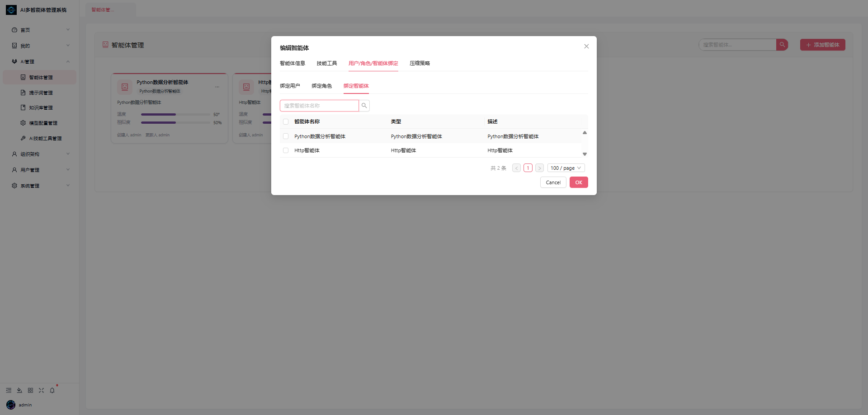Focus the 搜索智能体名称 input field
The image size is (868, 415).
click(319, 106)
